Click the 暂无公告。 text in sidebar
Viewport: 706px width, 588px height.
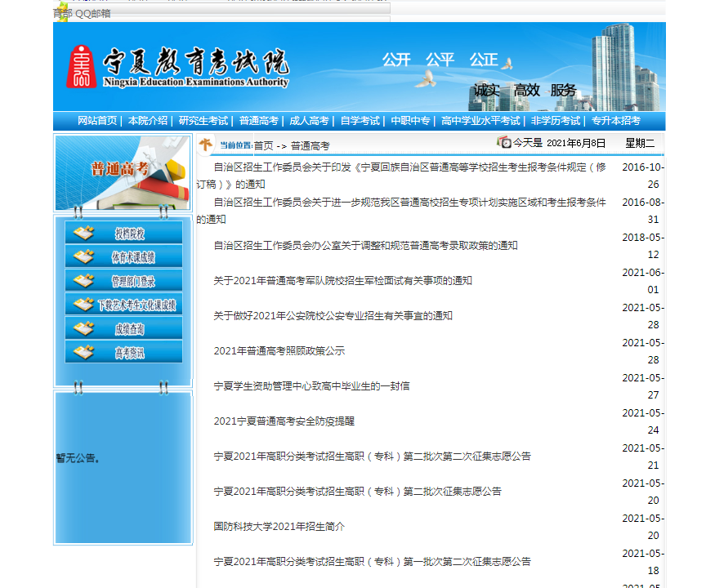click(x=78, y=458)
